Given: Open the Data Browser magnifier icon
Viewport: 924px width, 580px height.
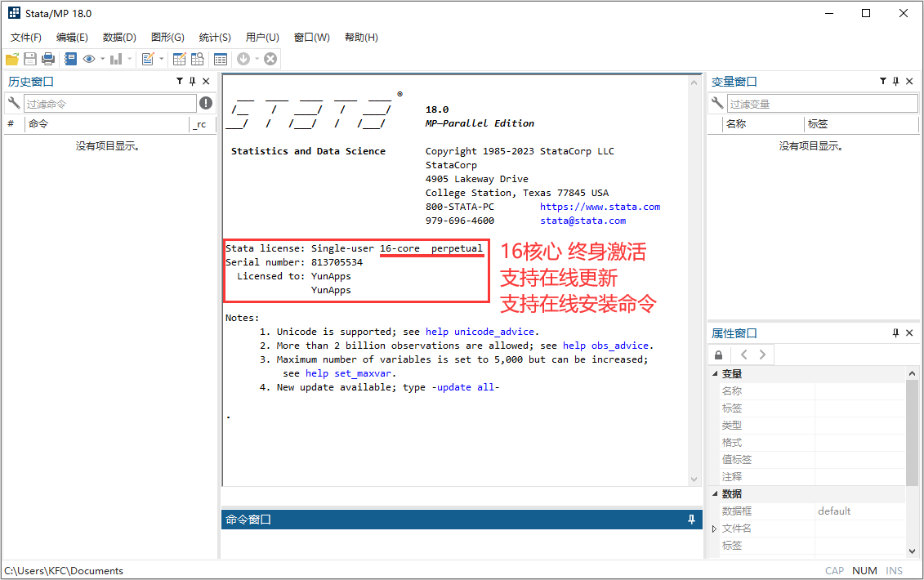Looking at the screenshot, I should click(x=198, y=59).
